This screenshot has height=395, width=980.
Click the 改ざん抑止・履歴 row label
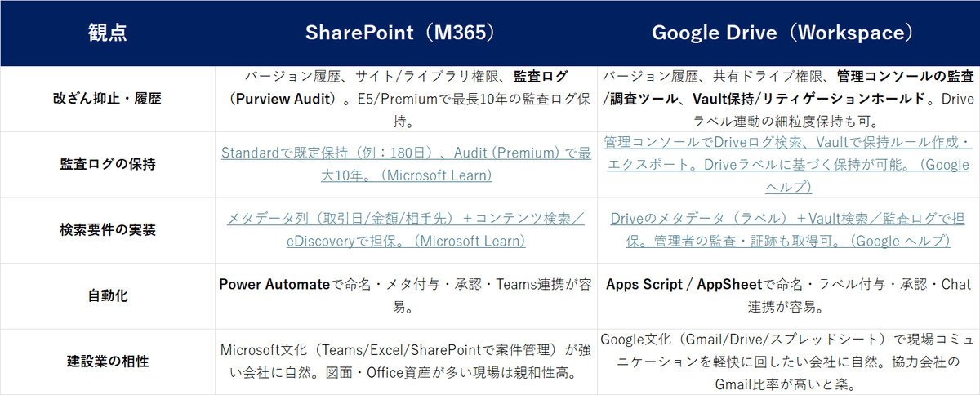(x=107, y=100)
